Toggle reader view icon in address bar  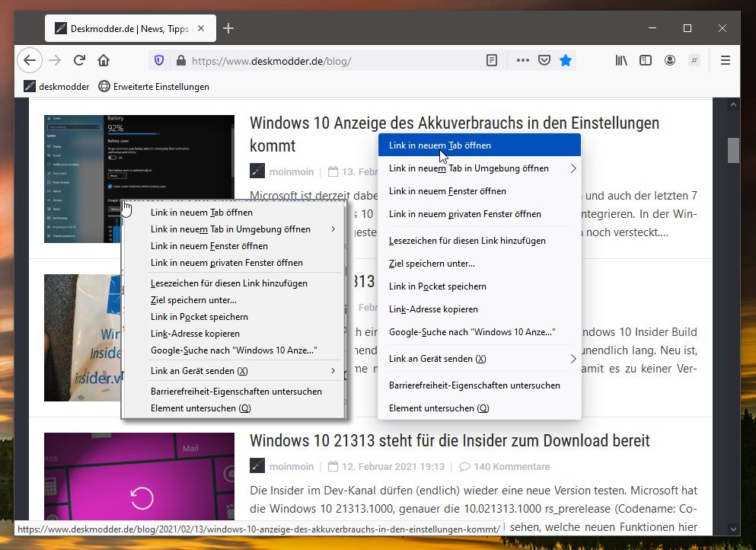492,61
